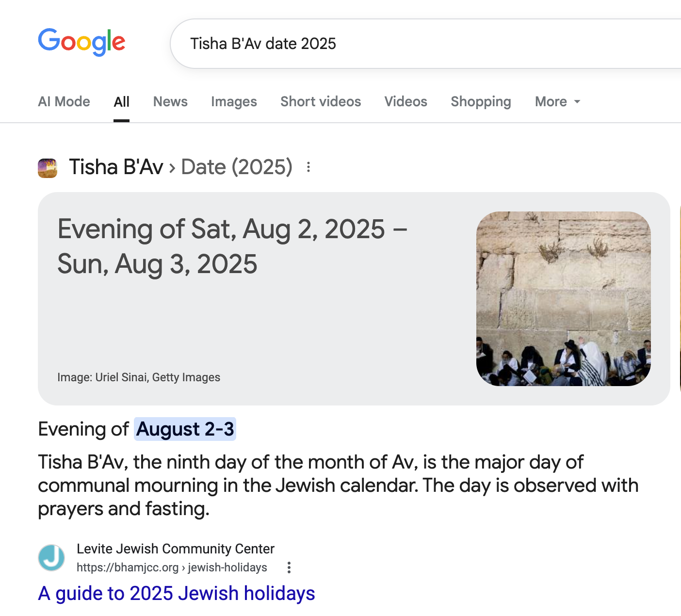
Task: Expand the More search filters dropdown
Action: (557, 102)
